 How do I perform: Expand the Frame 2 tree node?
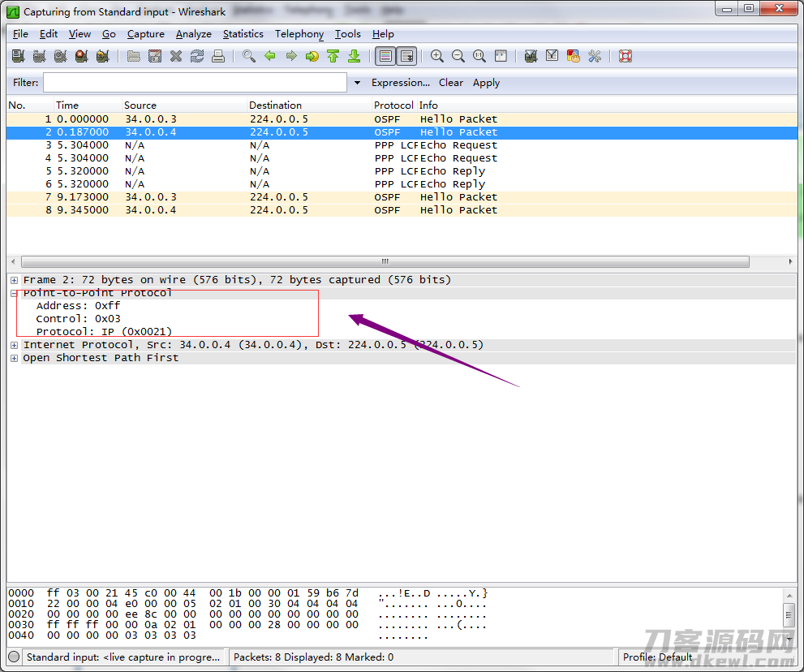15,280
